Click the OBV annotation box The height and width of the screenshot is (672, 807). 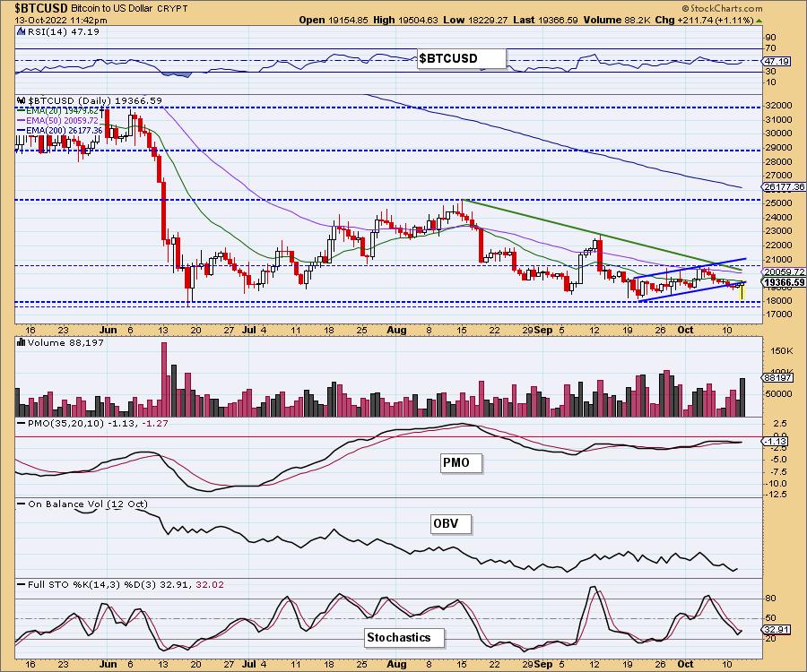(x=451, y=524)
